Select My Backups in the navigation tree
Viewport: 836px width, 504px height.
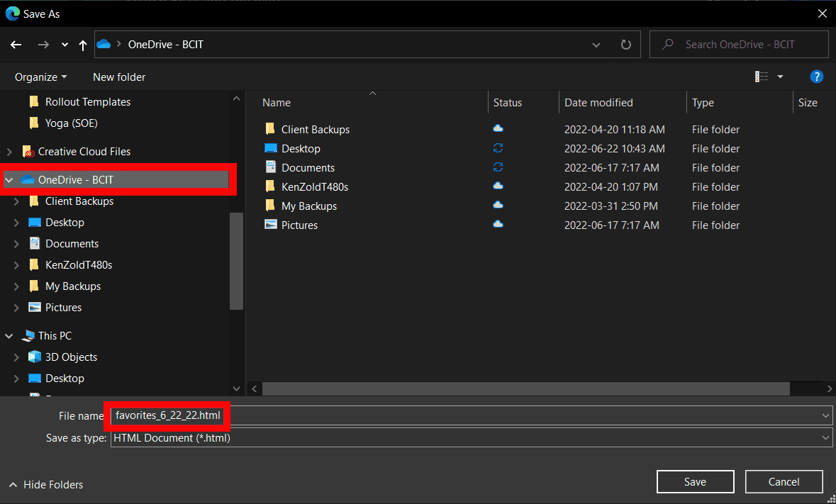pyautogui.click(x=73, y=286)
